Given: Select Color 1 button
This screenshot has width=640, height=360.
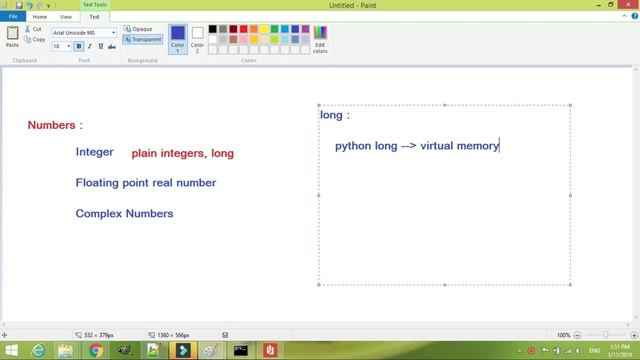Looking at the screenshot, I should click(x=178, y=39).
